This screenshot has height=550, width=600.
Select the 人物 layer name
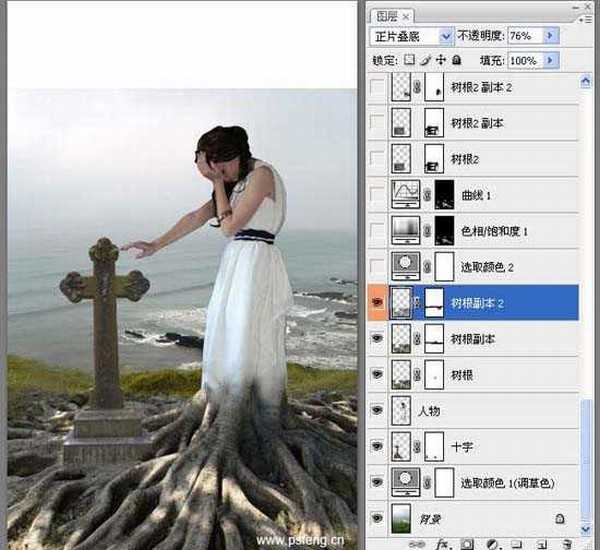coord(429,411)
